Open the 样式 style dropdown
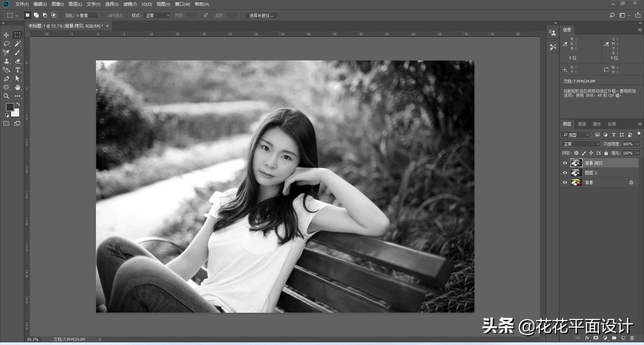Viewport: 644px width, 345px height. pos(157,15)
